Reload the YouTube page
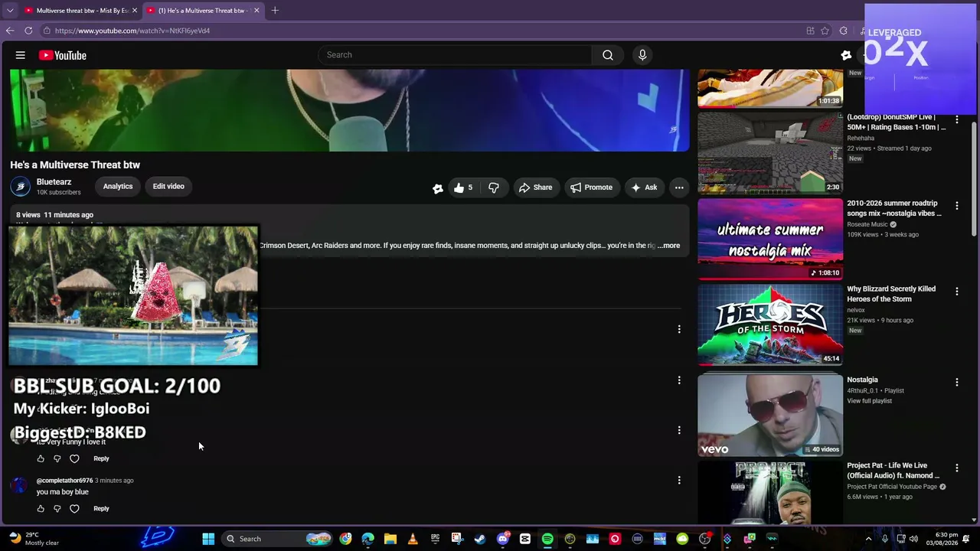The height and width of the screenshot is (551, 980). [28, 31]
